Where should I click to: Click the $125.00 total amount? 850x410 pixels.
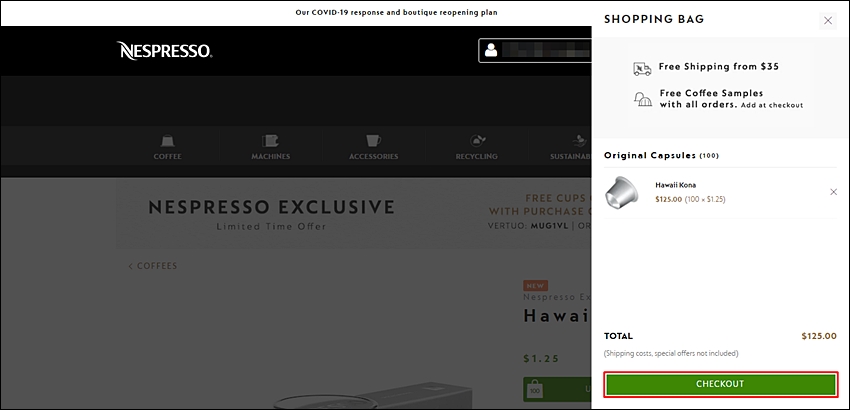pos(819,336)
